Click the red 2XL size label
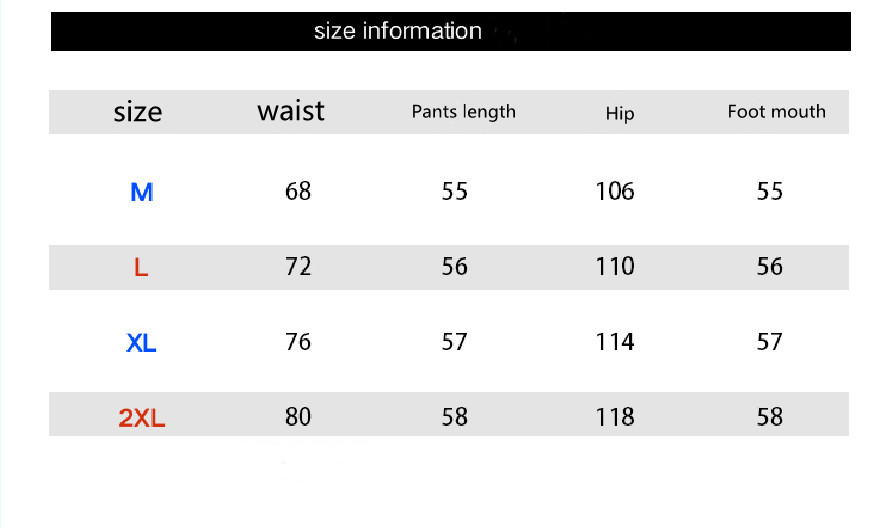This screenshot has width=896, height=528. pos(142,418)
